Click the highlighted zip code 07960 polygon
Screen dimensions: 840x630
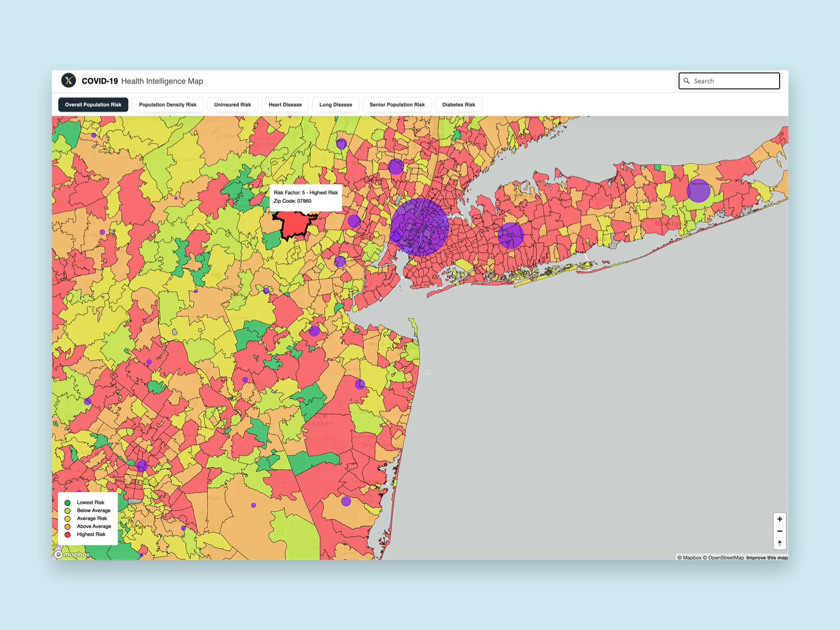tap(294, 225)
